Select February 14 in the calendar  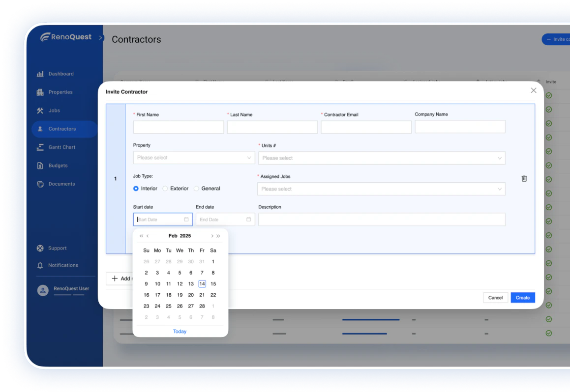pos(202,284)
